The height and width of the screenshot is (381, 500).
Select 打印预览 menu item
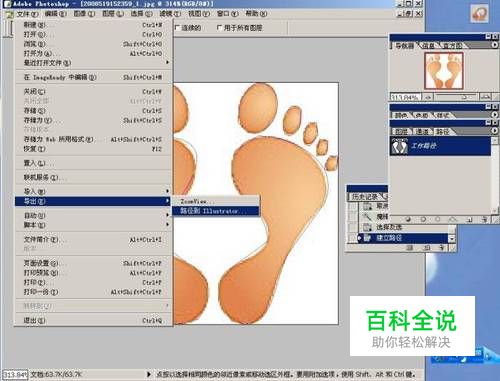tap(93, 273)
